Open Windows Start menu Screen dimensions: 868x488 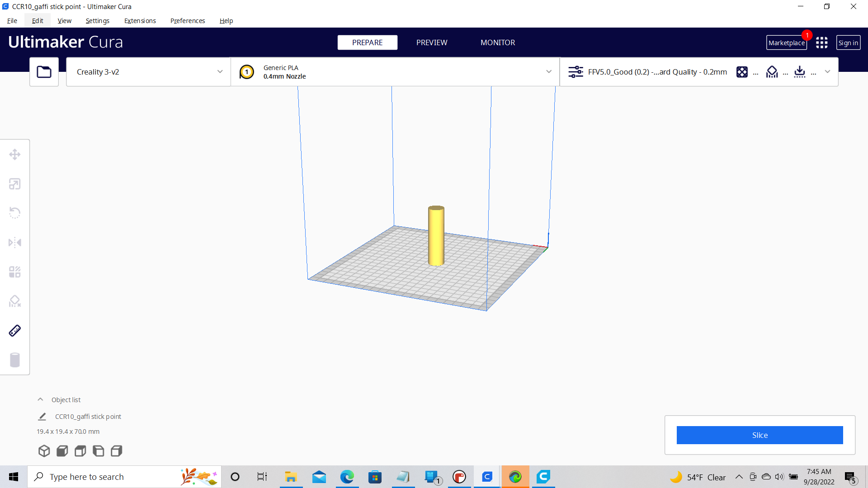click(x=14, y=477)
